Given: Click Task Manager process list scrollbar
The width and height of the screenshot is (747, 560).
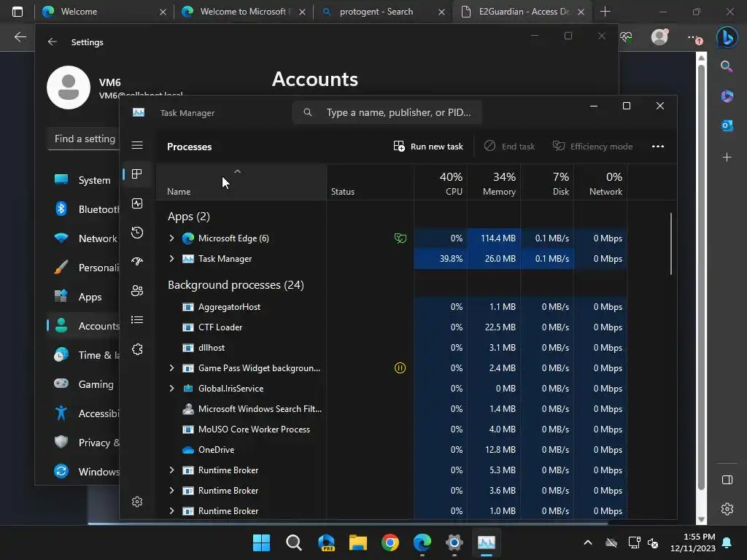Looking at the screenshot, I should [671, 244].
